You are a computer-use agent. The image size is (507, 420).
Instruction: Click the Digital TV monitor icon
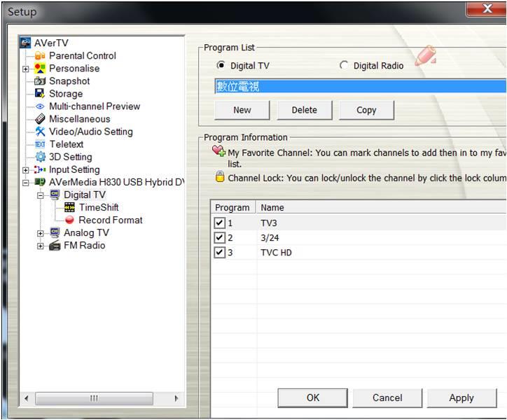click(55, 195)
